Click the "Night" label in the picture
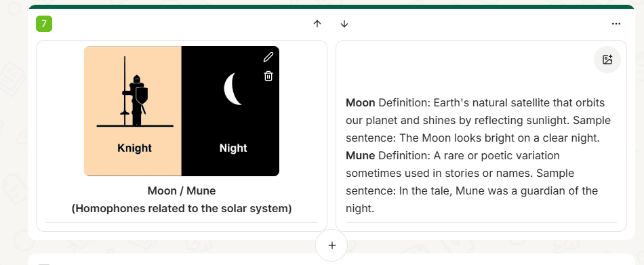Image resolution: width=644 pixels, height=265 pixels. point(233,148)
